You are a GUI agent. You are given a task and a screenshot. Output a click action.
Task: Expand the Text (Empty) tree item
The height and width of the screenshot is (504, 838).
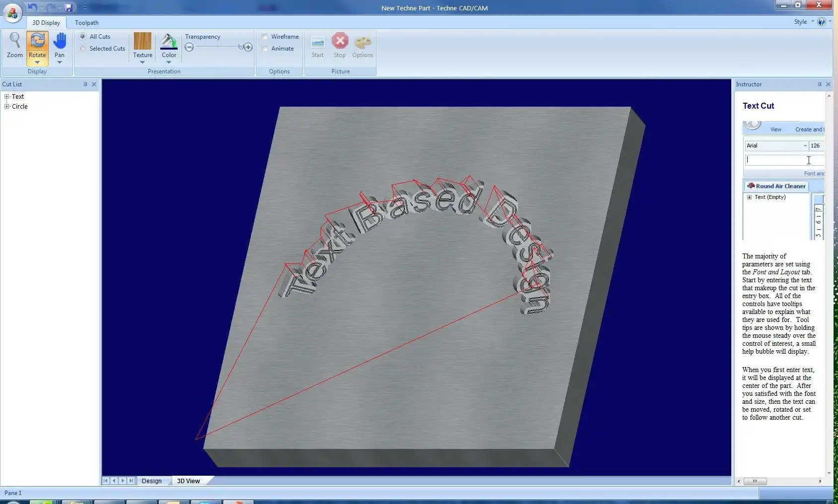[750, 197]
